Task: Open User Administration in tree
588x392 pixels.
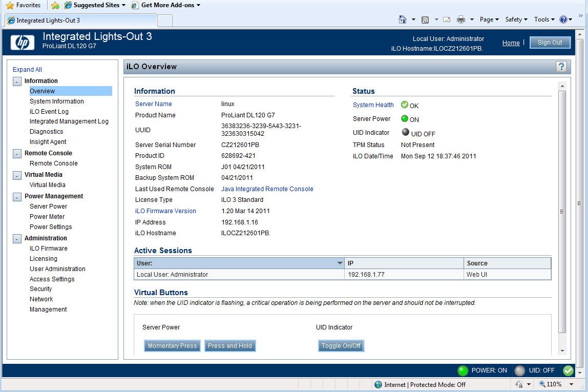Action: (57, 269)
